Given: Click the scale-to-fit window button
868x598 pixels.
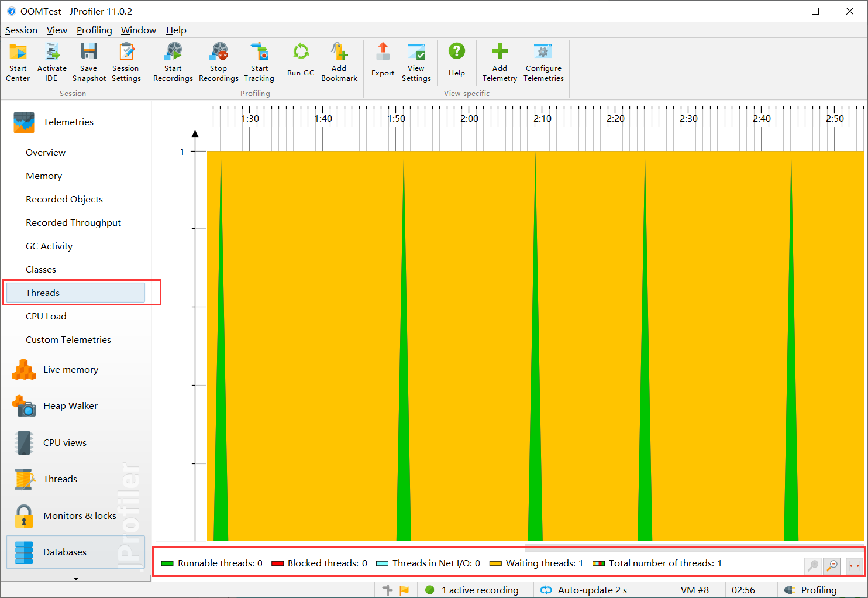Looking at the screenshot, I should 855,566.
